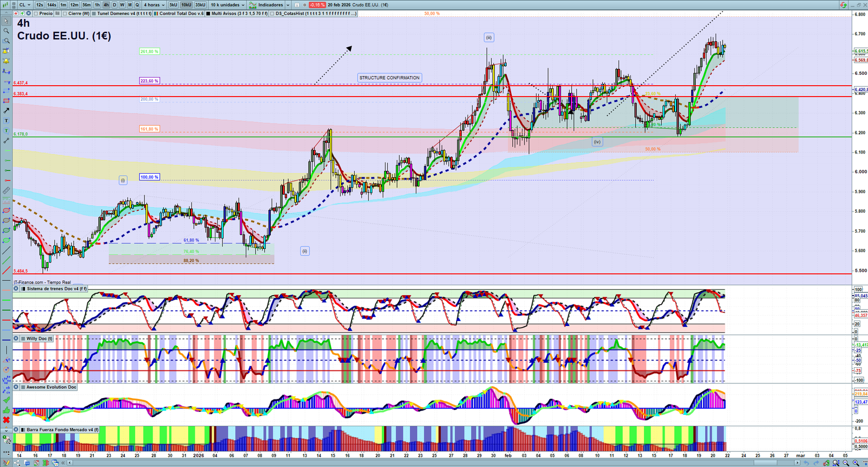Click the green plus icon beside Precio
The height and width of the screenshot is (467, 868).
[21, 13]
